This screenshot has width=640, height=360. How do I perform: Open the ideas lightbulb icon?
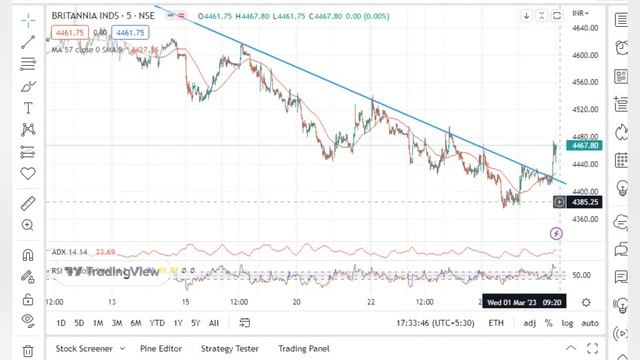point(621,188)
